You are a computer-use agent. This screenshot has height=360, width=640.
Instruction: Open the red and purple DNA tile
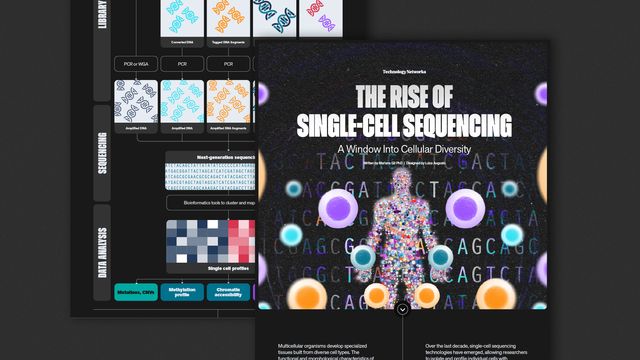click(321, 18)
